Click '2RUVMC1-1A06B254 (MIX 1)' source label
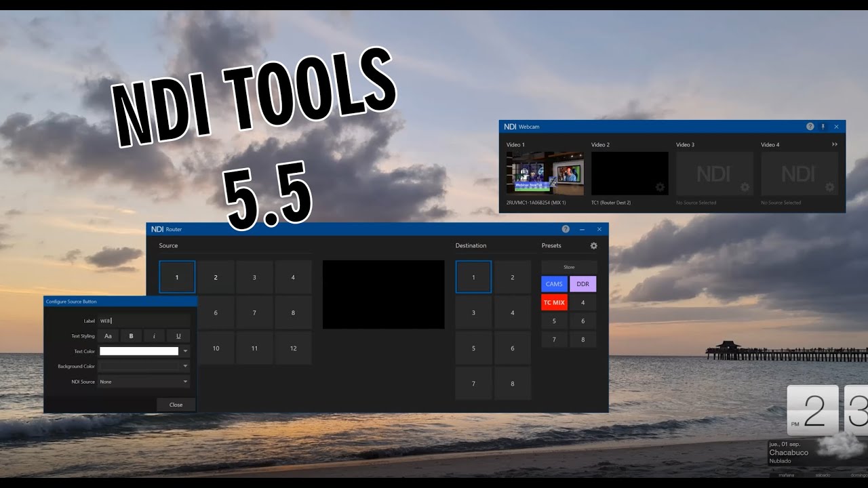Screen dimensions: 868x488 (536, 203)
